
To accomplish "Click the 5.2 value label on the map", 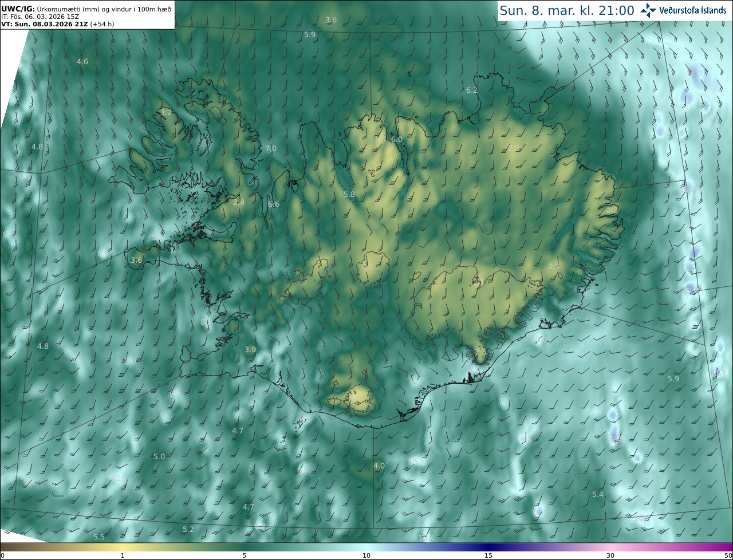I will coord(188,529).
